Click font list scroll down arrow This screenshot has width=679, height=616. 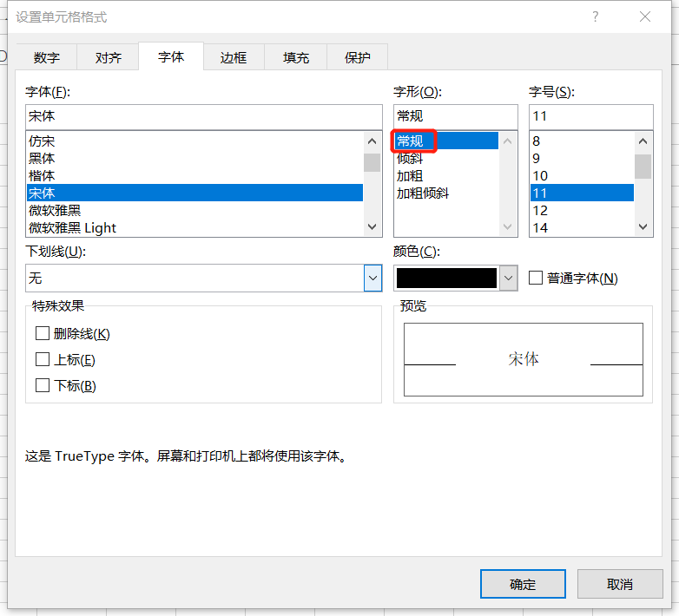point(372,226)
